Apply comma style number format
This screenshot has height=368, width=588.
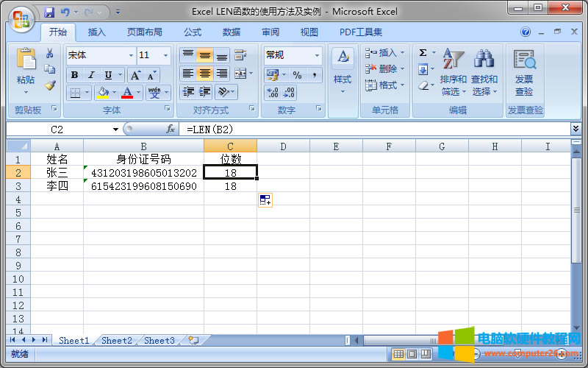click(315, 75)
